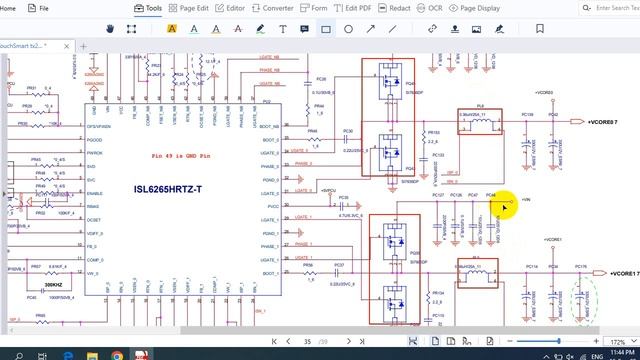The width and height of the screenshot is (640, 360).
Task: Go to the Home tab
Action: (7, 8)
